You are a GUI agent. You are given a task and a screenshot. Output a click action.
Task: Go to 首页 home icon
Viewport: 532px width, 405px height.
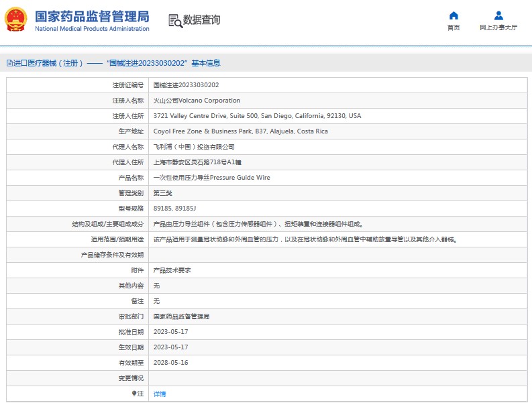coord(454,15)
